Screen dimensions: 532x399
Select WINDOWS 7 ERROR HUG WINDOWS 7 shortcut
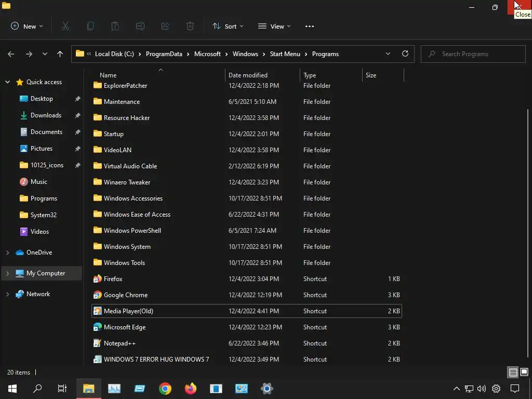click(247, 360)
